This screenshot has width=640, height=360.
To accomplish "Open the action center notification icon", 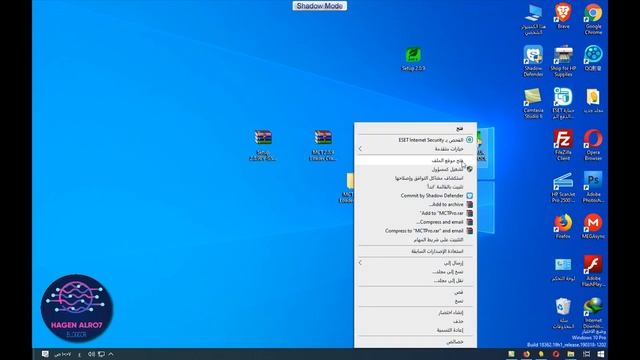I will (x=45, y=354).
